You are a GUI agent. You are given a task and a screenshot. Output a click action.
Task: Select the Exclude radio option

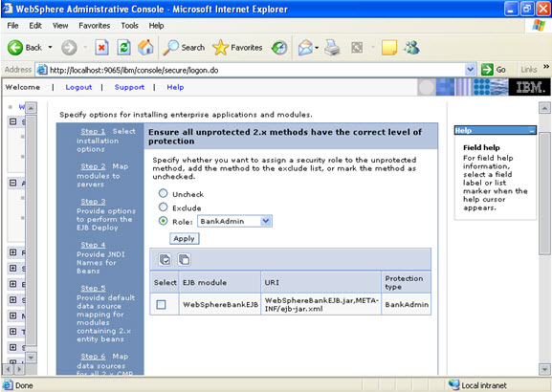pyautogui.click(x=163, y=207)
